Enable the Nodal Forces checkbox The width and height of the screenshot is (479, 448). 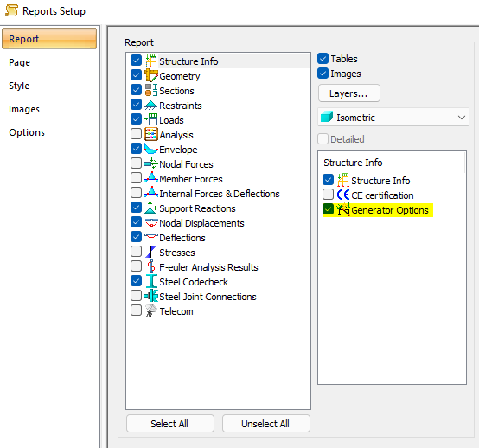point(136,163)
